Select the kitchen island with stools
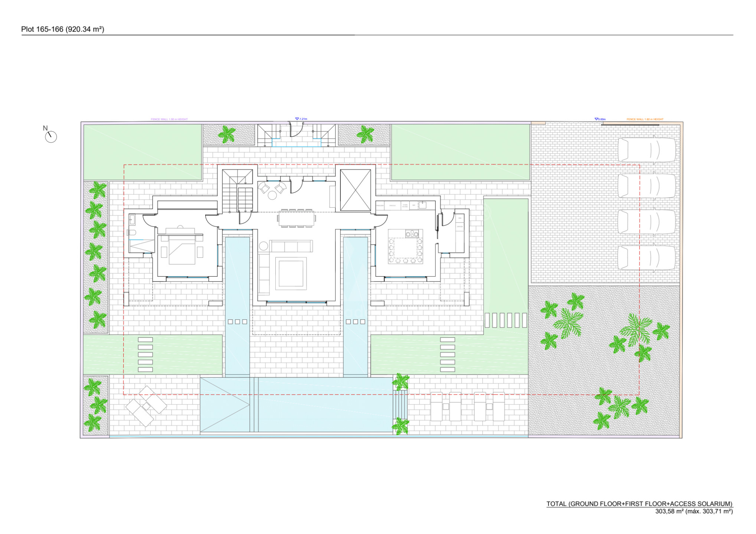756x534 pixels. coord(405,246)
